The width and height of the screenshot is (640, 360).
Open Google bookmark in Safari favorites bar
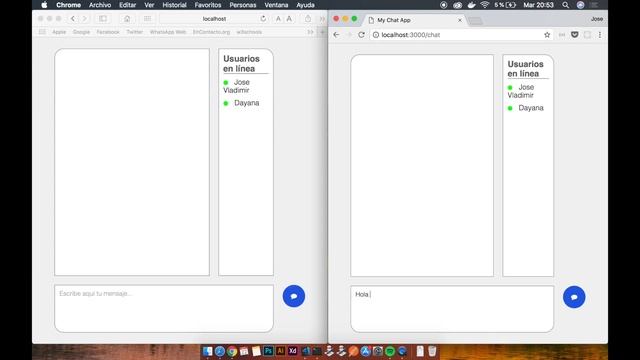click(81, 32)
